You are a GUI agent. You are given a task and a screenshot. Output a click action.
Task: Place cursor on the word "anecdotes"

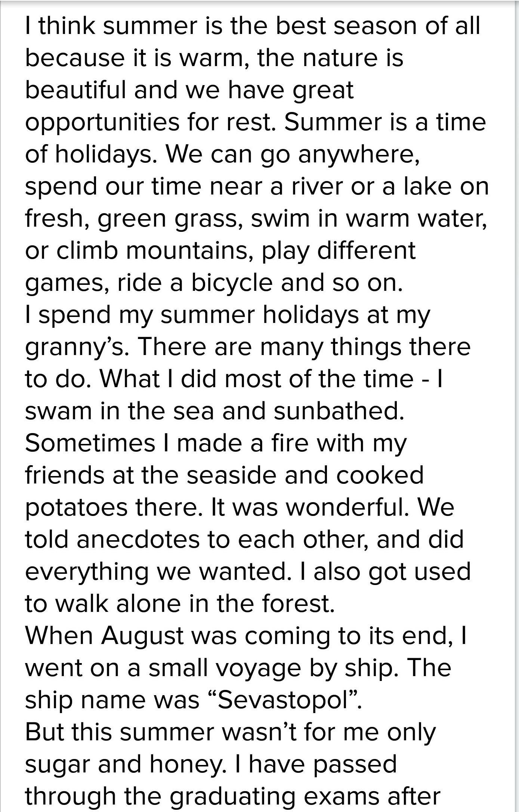coord(138,539)
